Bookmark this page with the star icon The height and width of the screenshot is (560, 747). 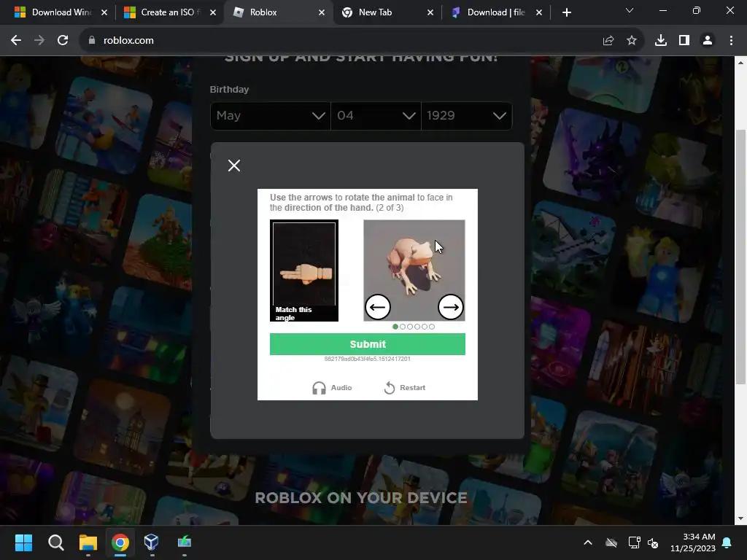coord(631,41)
